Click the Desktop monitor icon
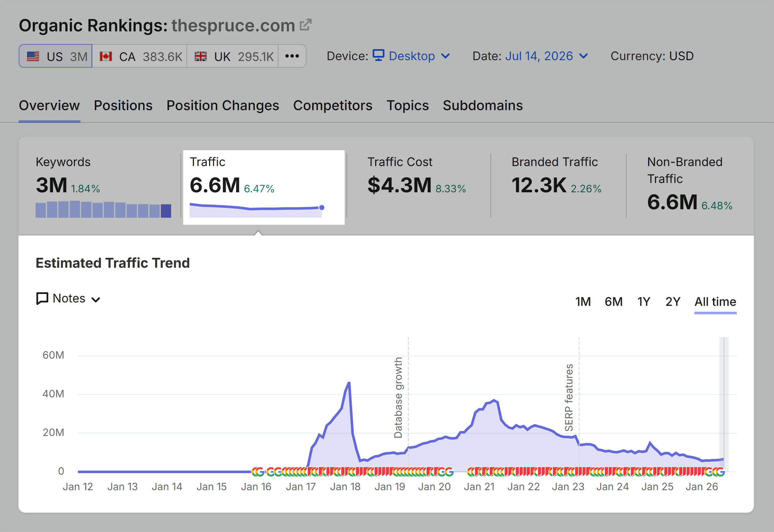774x532 pixels. tap(378, 55)
